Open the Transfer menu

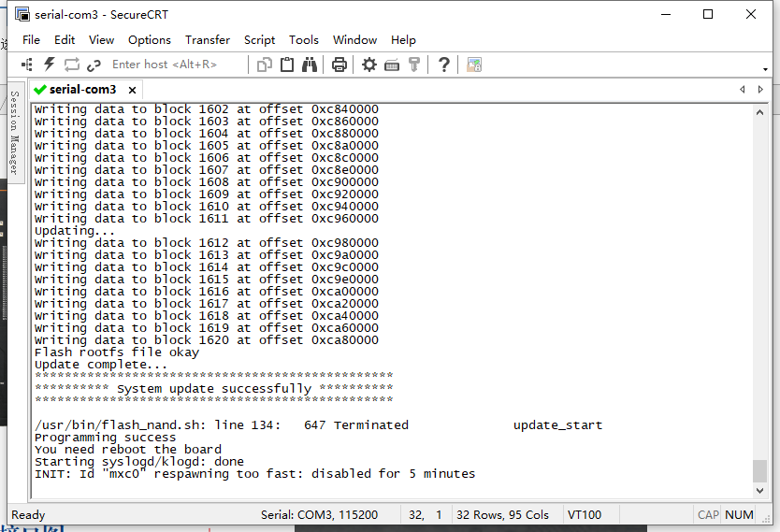point(208,40)
